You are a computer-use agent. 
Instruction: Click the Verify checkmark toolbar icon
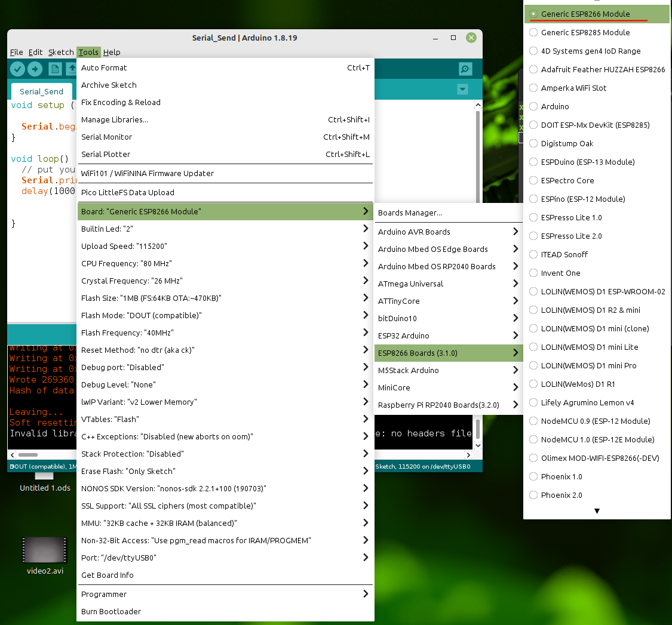point(17,69)
